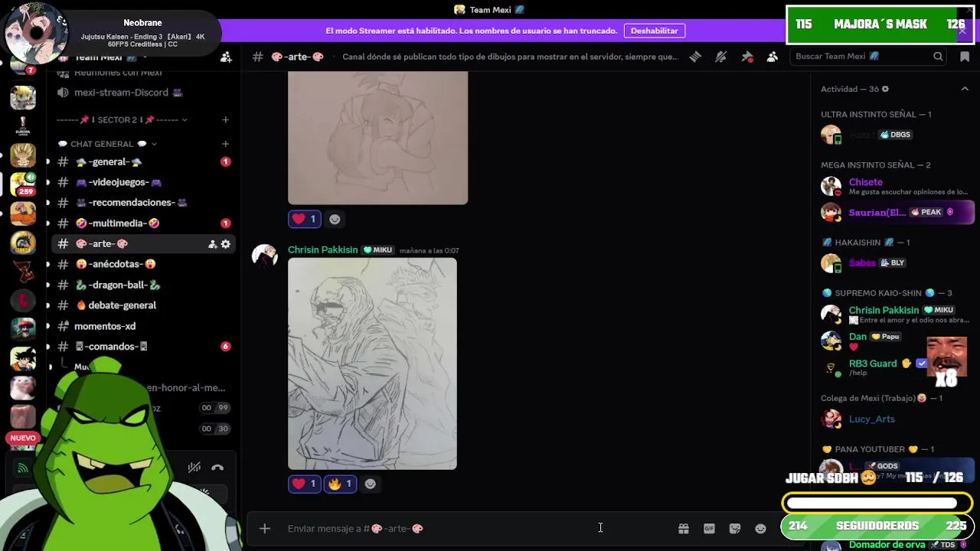Click the channel topic 'Canal dónde sé publican...'
The width and height of the screenshot is (980, 551).
(x=510, y=57)
